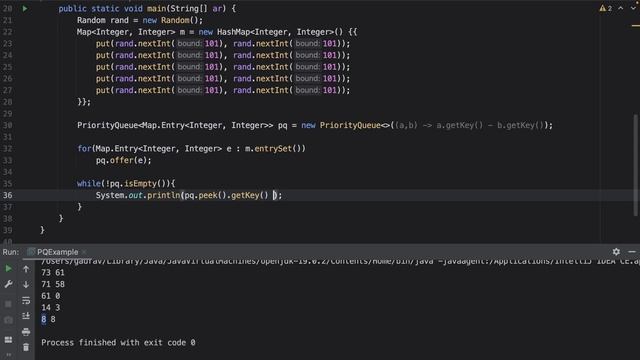This screenshot has width=640, height=360.
Task: Stop the process with the stop square
Action: pyautogui.click(x=8, y=304)
